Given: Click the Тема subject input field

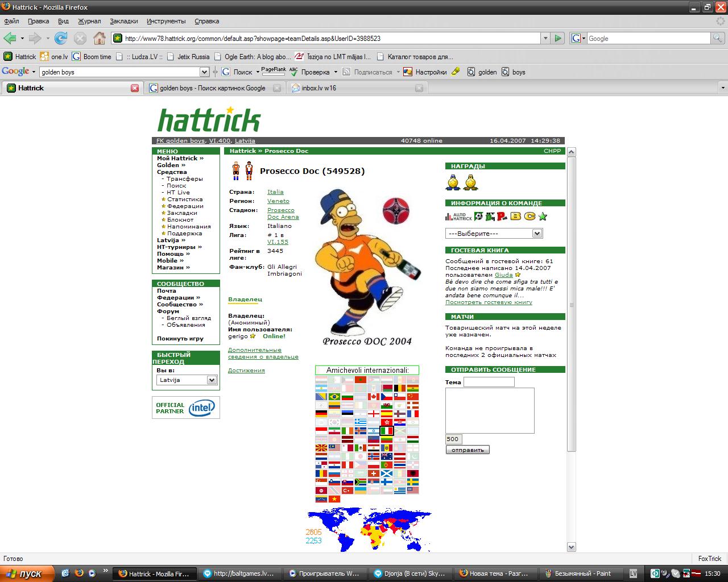Looking at the screenshot, I should 489,382.
